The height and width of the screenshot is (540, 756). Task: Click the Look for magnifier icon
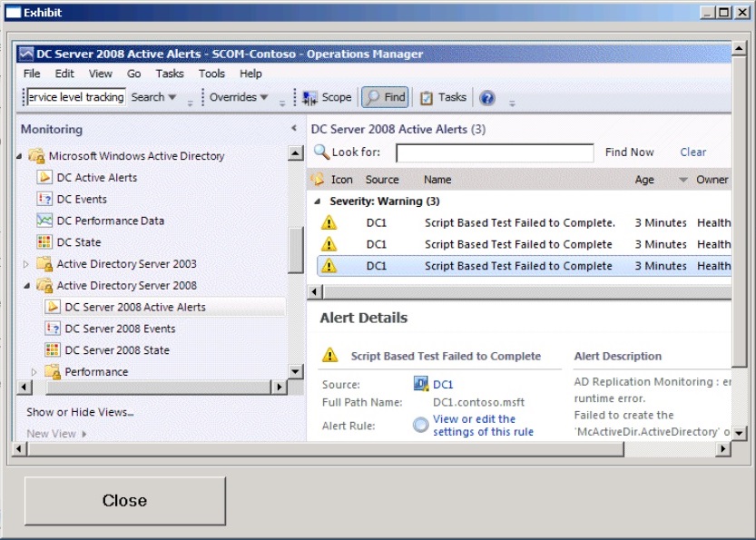pos(321,152)
